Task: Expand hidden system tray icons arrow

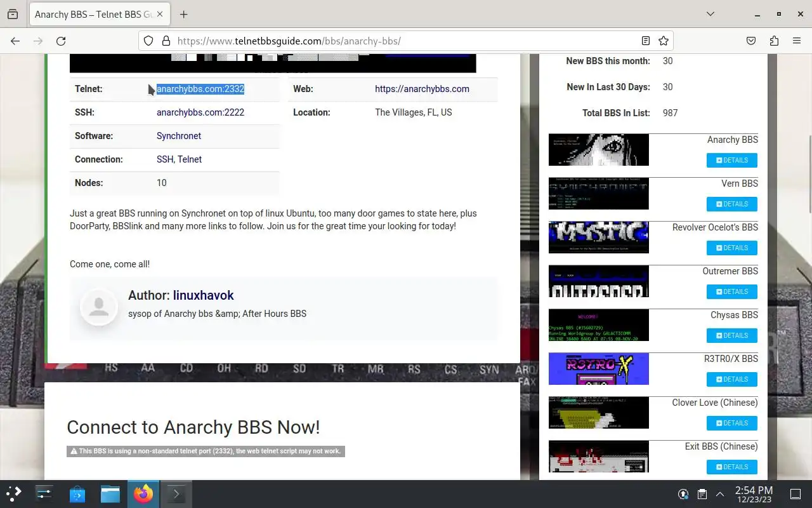Action: pyautogui.click(x=720, y=494)
